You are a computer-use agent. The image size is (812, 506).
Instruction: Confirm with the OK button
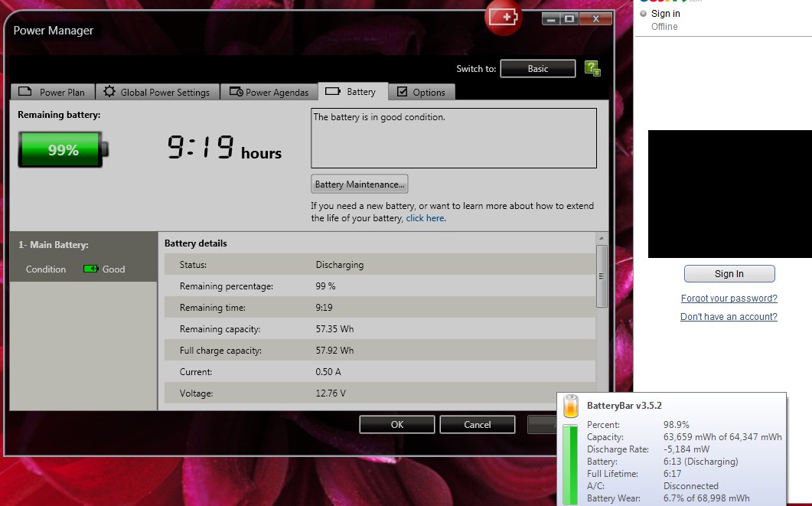[x=397, y=424]
